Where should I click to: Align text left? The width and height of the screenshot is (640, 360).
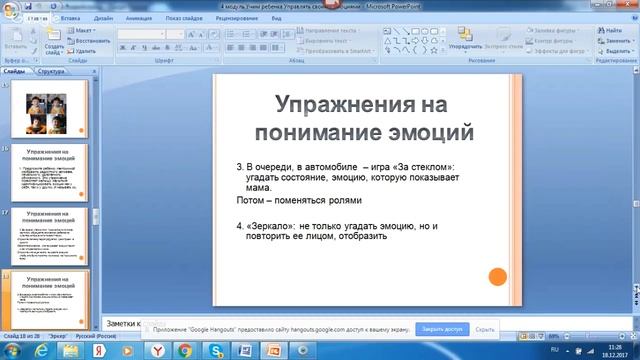click(x=230, y=48)
